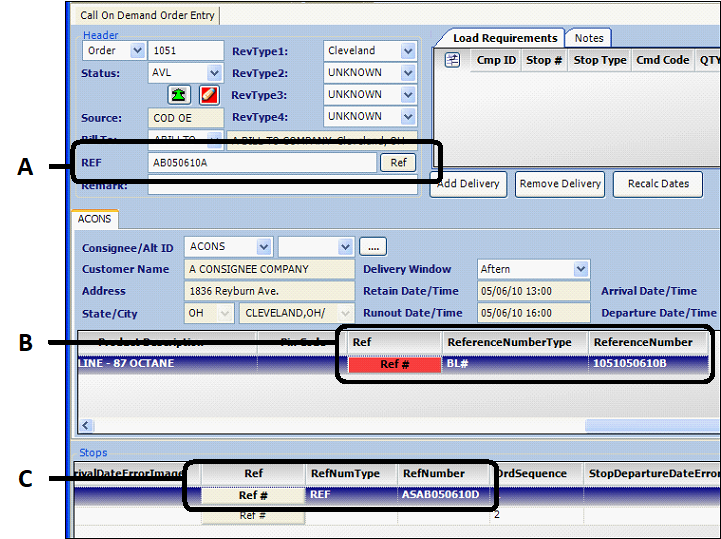
Task: Click the Source field showing COD OE
Action: click(x=186, y=118)
